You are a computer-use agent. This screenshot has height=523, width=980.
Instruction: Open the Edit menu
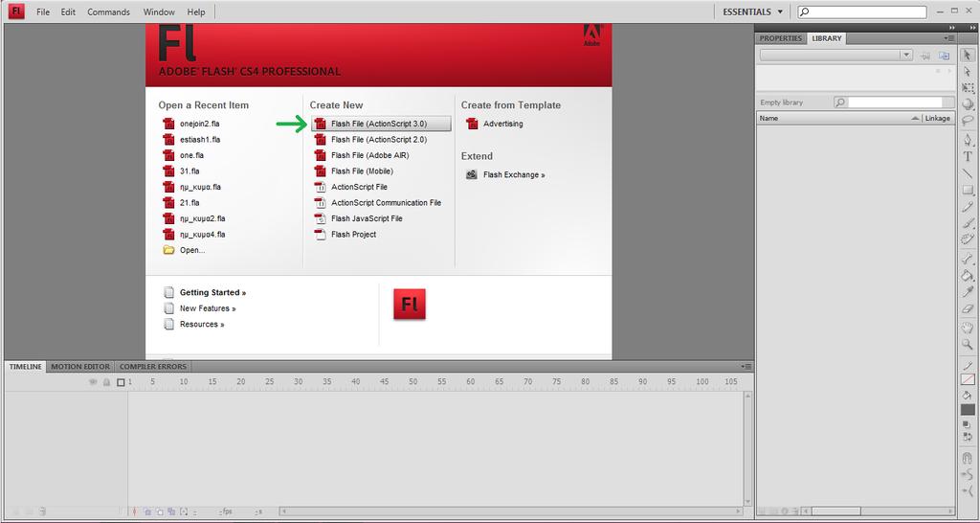[68, 11]
